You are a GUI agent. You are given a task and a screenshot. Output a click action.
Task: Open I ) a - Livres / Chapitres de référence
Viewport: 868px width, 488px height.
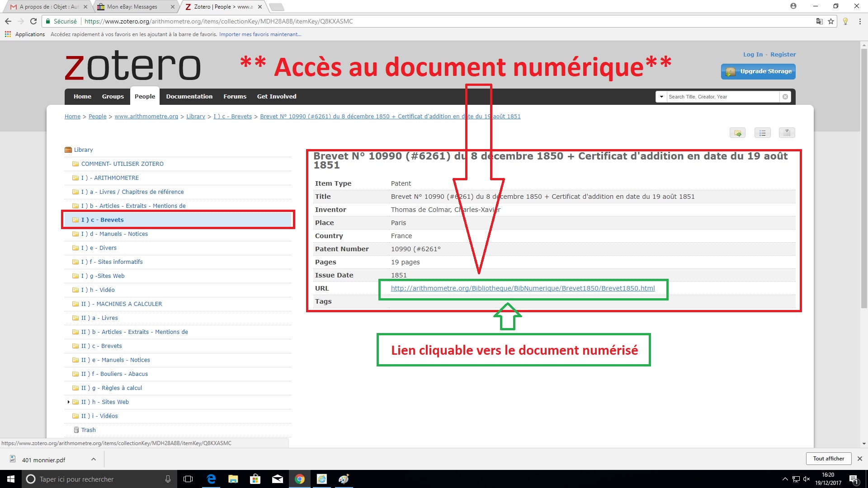pos(132,192)
